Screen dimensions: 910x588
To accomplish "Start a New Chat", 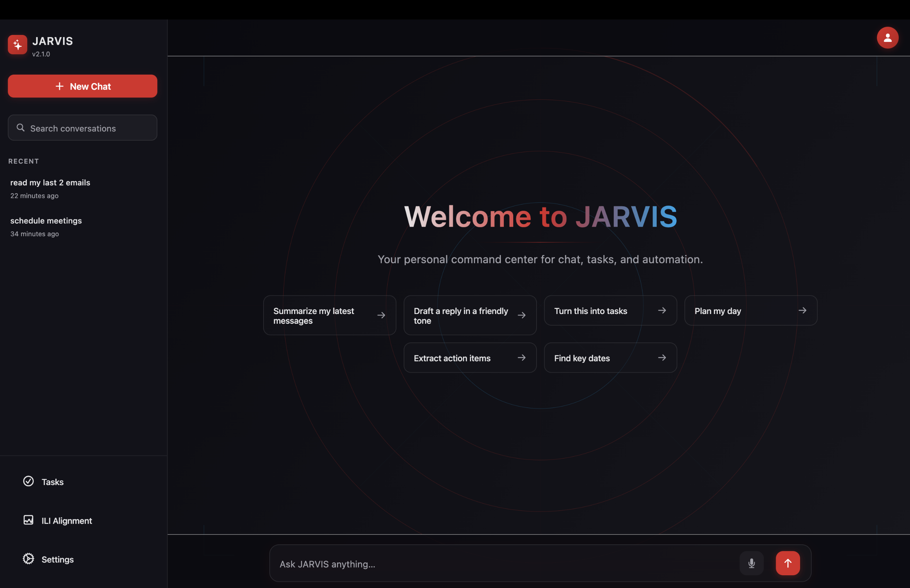I will click(83, 86).
